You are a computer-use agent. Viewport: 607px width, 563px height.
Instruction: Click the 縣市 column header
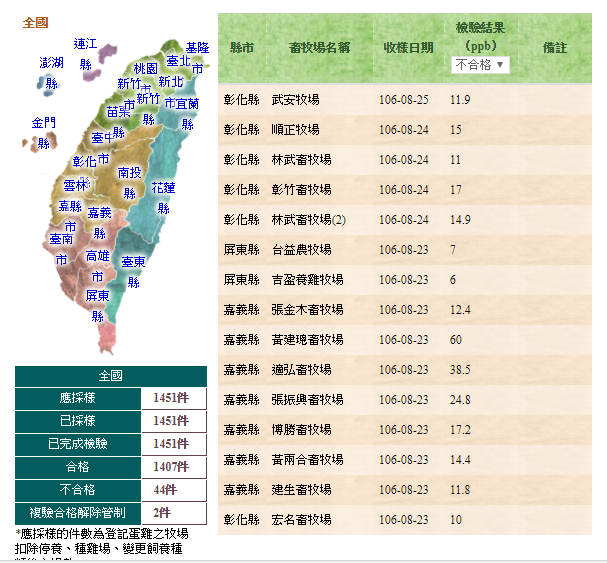242,48
